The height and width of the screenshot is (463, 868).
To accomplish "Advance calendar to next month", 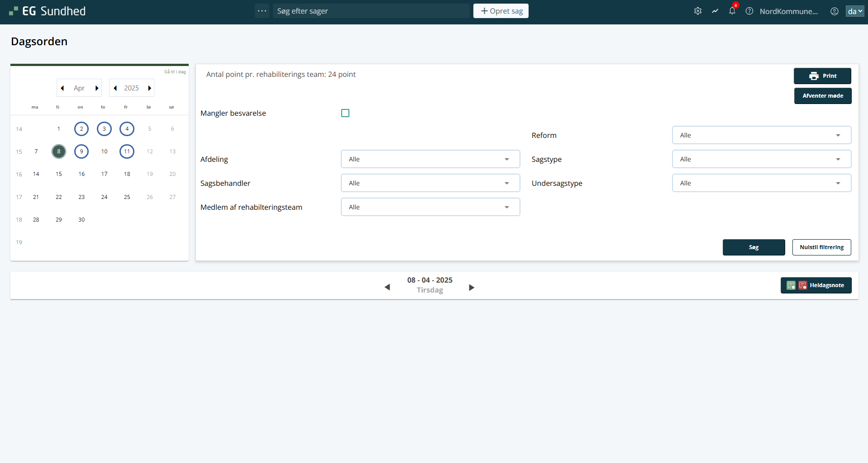I will click(97, 88).
